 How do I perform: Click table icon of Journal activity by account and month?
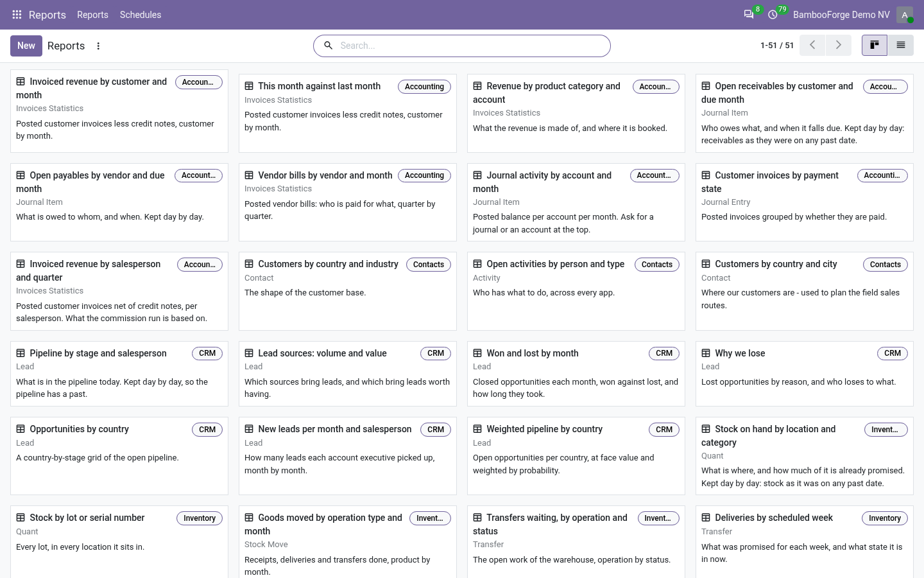point(477,175)
